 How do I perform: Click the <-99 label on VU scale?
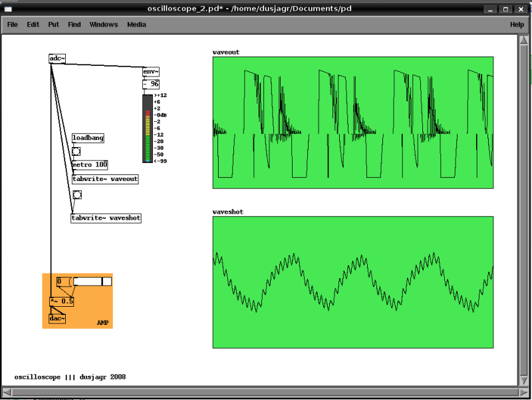[160, 161]
